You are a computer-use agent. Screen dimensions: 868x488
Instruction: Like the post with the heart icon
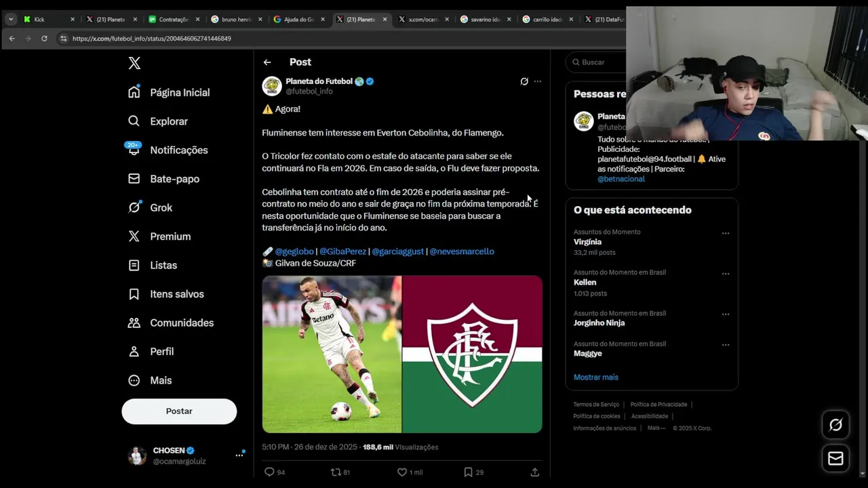pyautogui.click(x=402, y=472)
